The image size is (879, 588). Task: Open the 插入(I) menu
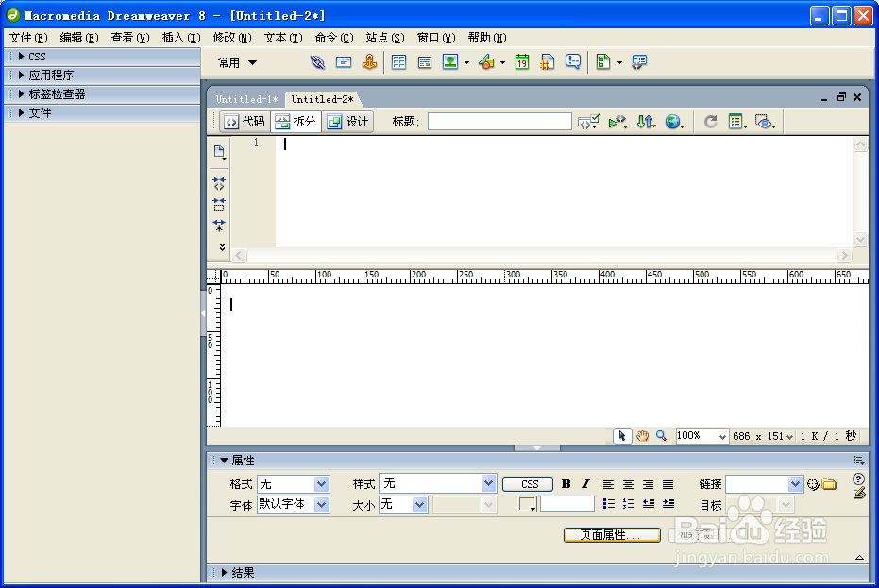coord(180,38)
